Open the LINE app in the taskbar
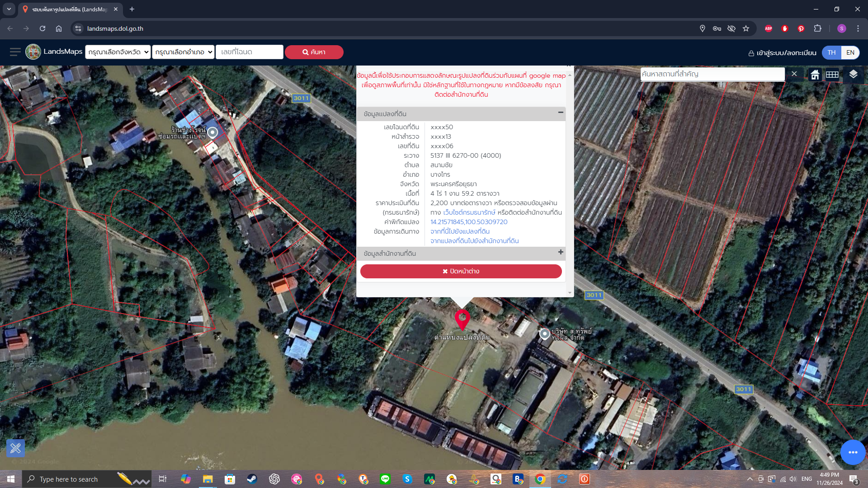Viewport: 868px width, 488px height. tap(385, 479)
